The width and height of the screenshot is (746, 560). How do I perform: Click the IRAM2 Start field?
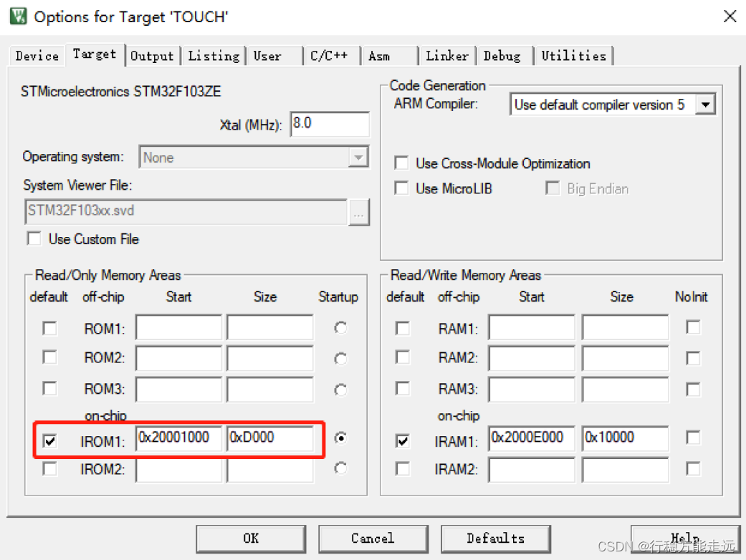532,470
